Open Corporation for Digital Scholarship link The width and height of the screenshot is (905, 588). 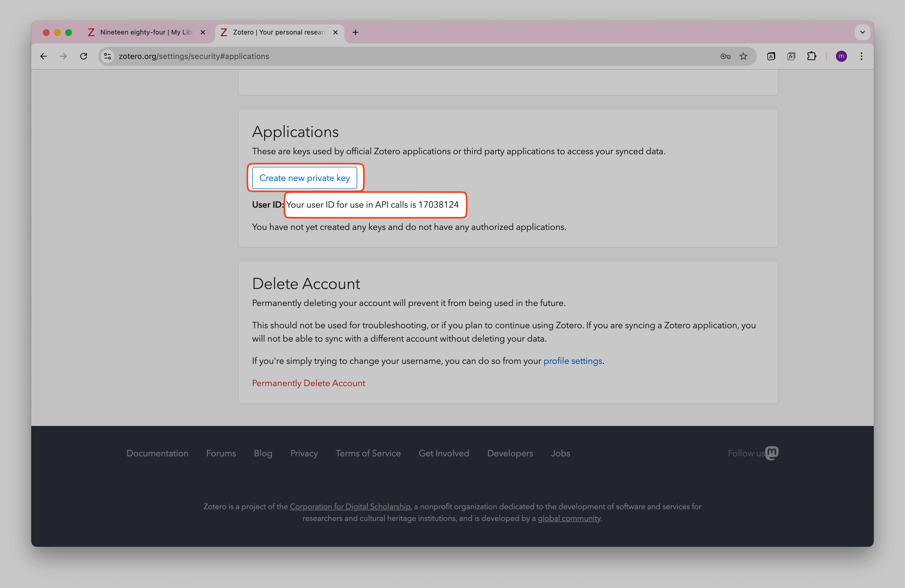coord(350,506)
